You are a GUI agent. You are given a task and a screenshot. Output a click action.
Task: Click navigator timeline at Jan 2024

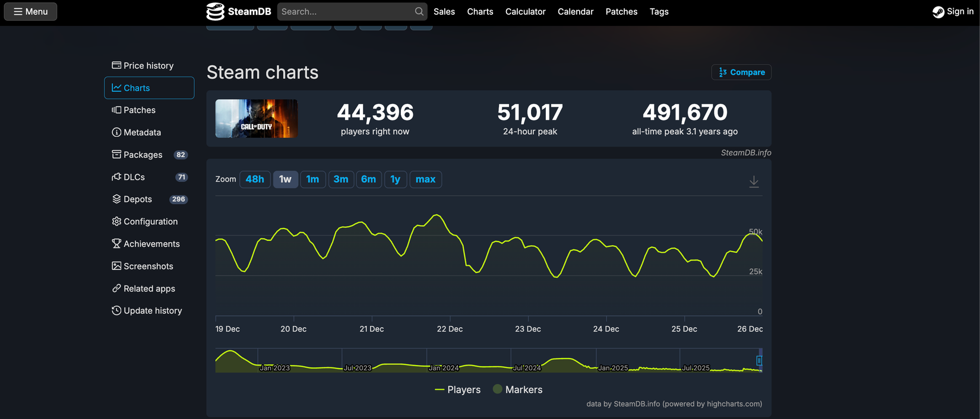pos(444,368)
